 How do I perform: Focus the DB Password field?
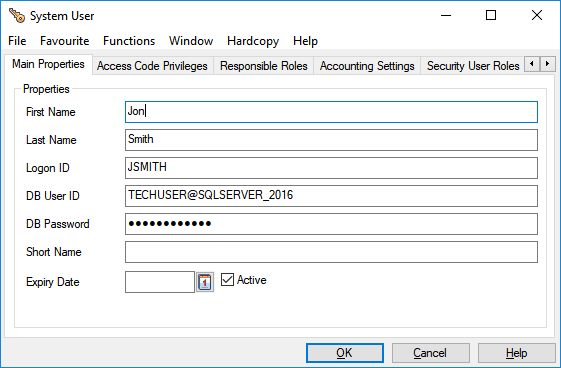[331, 224]
